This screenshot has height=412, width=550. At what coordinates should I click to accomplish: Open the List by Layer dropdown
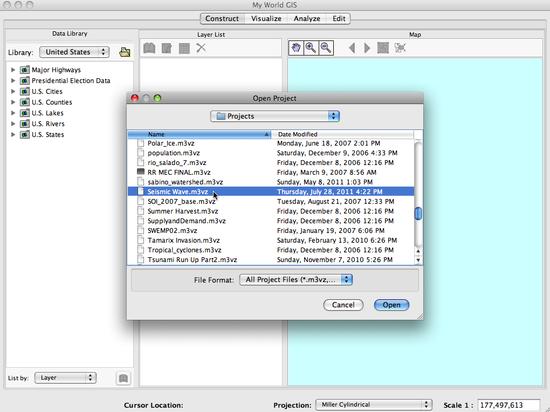(66, 378)
